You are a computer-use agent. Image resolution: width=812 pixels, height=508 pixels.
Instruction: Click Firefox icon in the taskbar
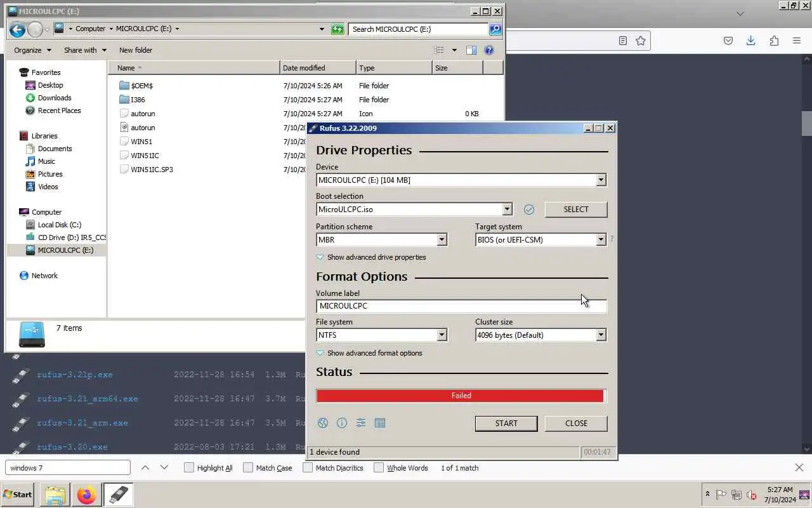(x=87, y=495)
